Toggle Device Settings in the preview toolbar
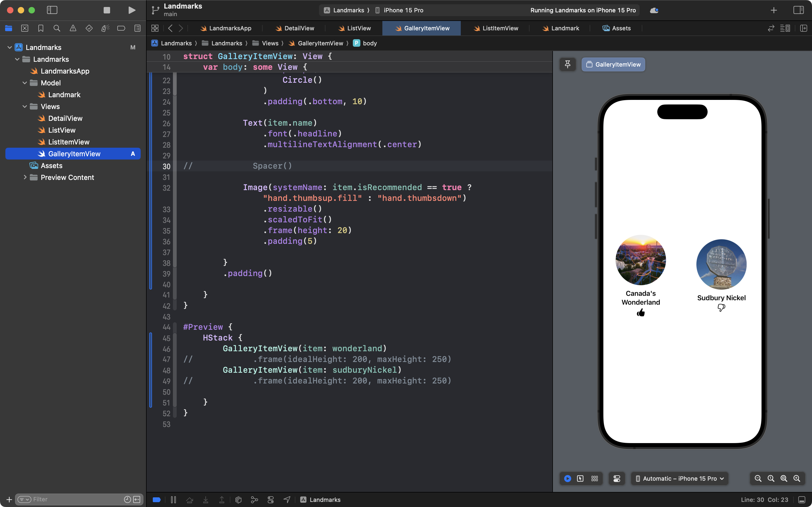Image resolution: width=812 pixels, height=507 pixels. 617,479
